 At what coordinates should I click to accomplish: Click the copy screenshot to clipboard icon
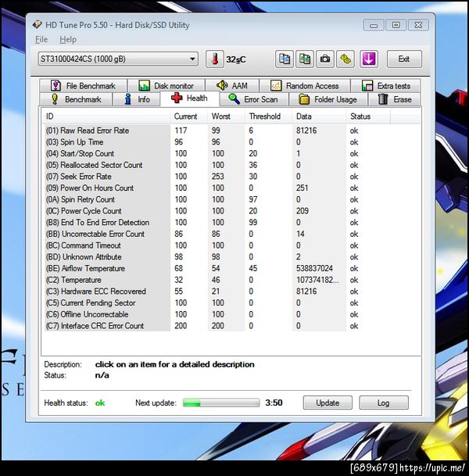click(x=305, y=59)
